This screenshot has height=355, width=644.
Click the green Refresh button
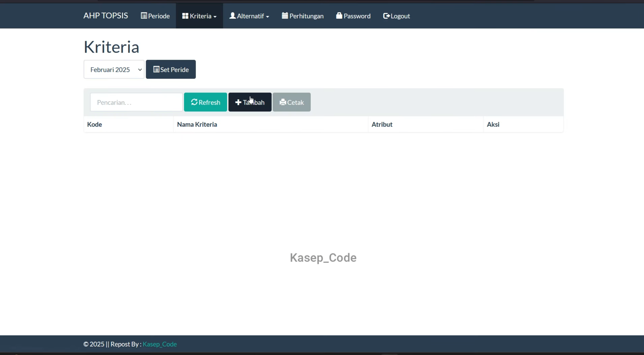tap(205, 102)
